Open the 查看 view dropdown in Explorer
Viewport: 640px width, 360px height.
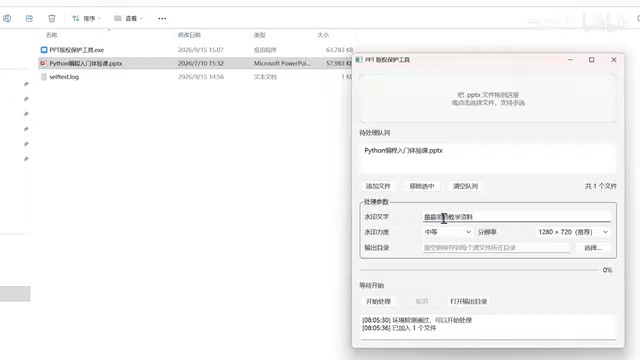point(129,18)
